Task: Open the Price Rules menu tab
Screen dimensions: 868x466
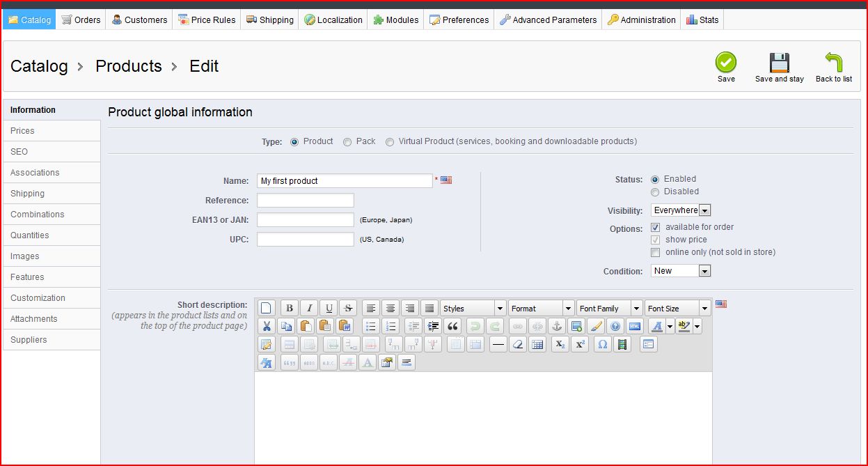Action: click(207, 20)
